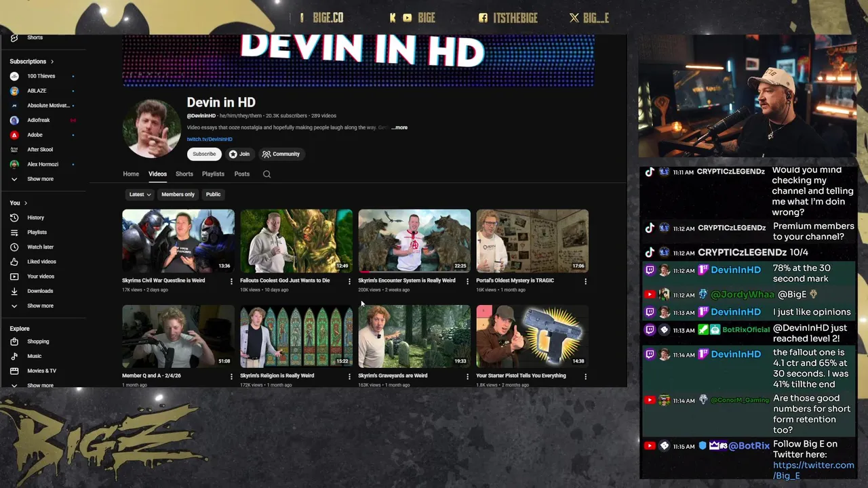
Task: Filter videos to Members only
Action: coord(178,195)
